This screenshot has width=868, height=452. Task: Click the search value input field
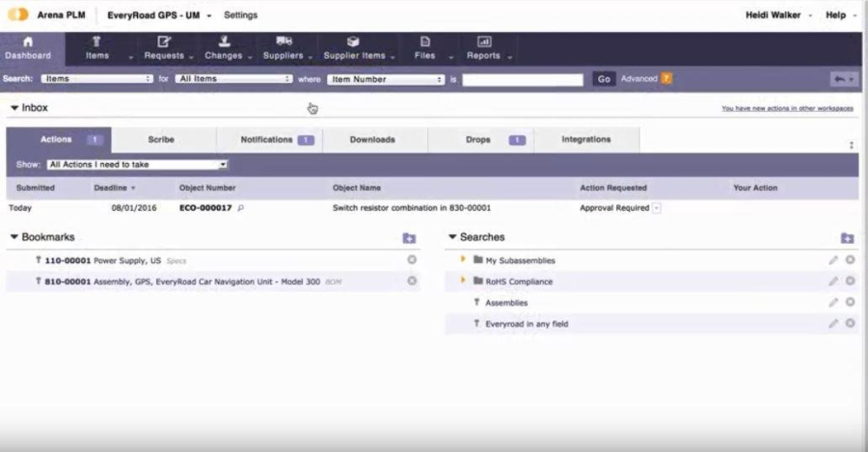click(x=523, y=80)
